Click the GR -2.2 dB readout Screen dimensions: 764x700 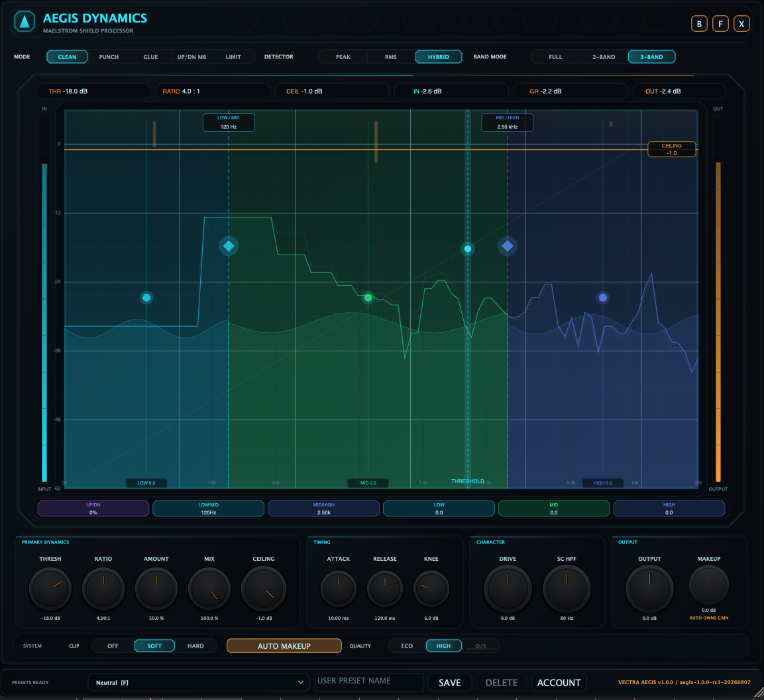click(x=571, y=91)
